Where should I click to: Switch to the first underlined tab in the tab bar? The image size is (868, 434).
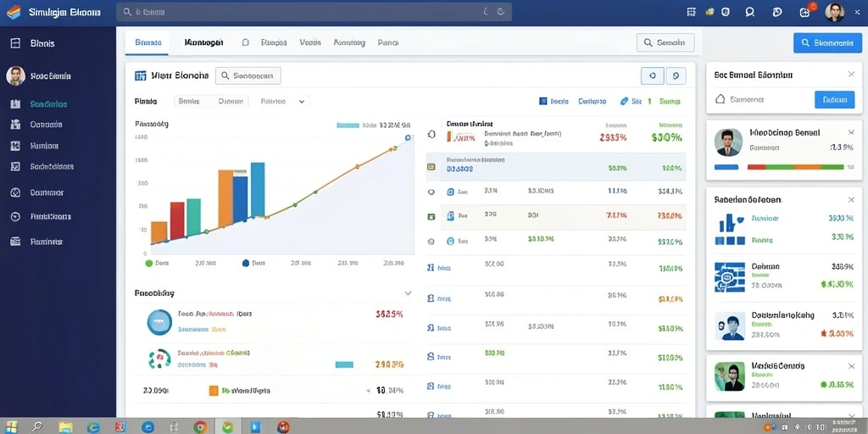click(x=147, y=42)
